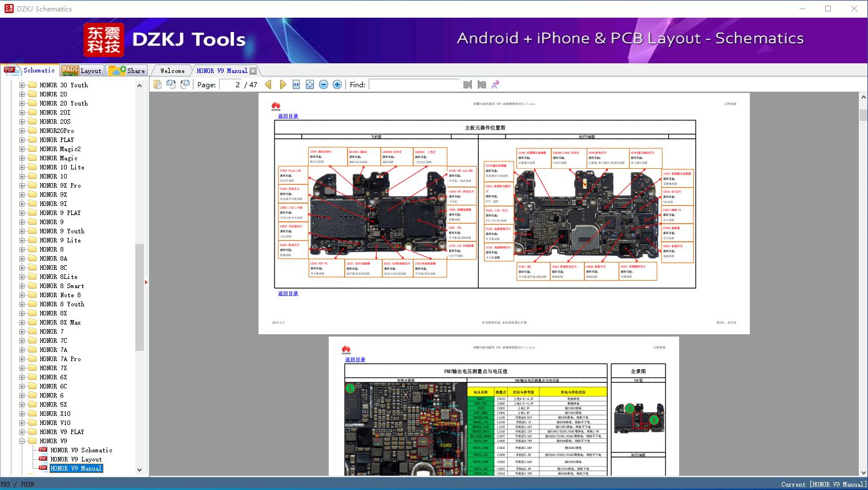
Task: Open the Welcome document tab
Action: 172,71
